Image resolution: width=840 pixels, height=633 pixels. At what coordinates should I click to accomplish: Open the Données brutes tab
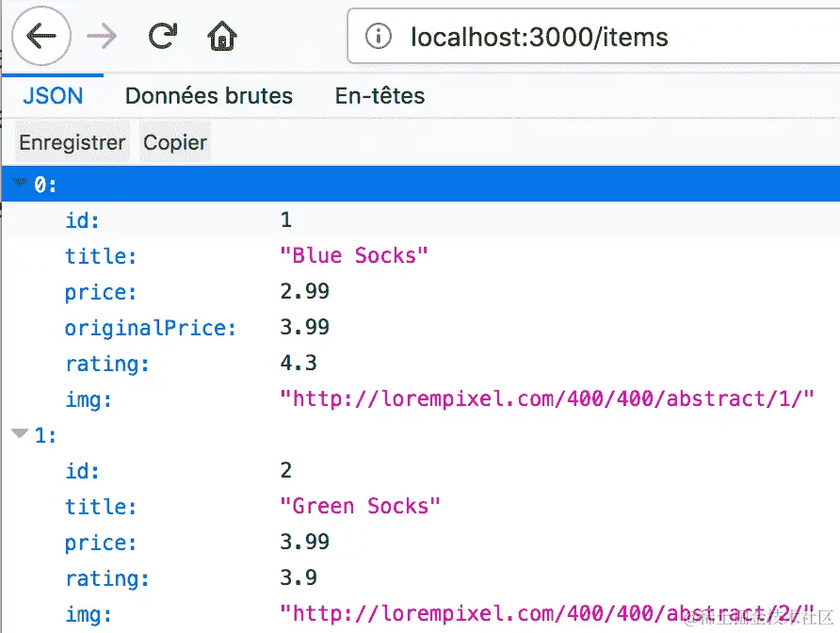click(208, 96)
